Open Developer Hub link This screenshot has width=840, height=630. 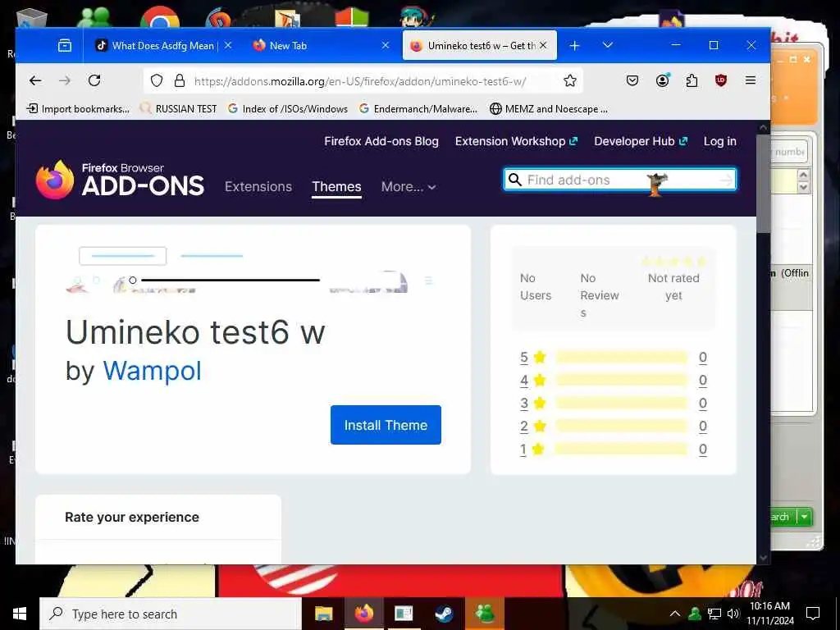pyautogui.click(x=641, y=141)
